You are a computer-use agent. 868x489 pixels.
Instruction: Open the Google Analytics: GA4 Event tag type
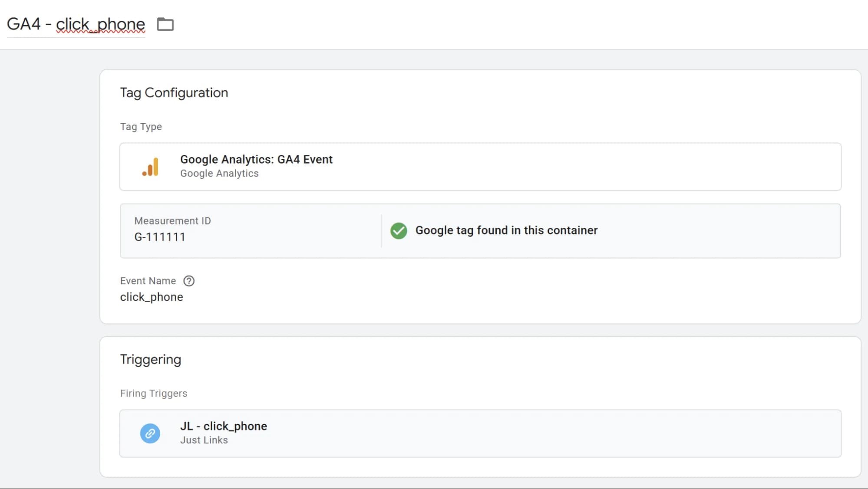point(480,167)
